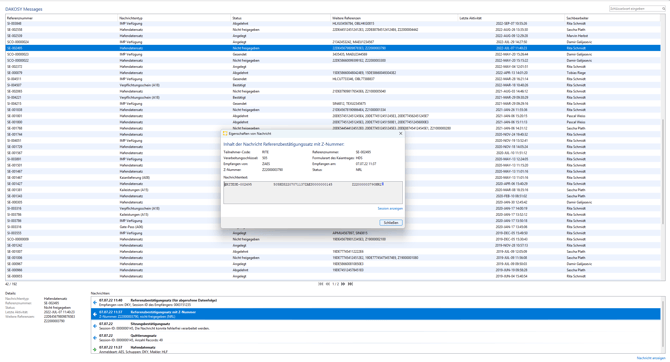Select the Sitzungsbestätigungssatz message entry
This screenshot has width=670, height=362.
376,326
